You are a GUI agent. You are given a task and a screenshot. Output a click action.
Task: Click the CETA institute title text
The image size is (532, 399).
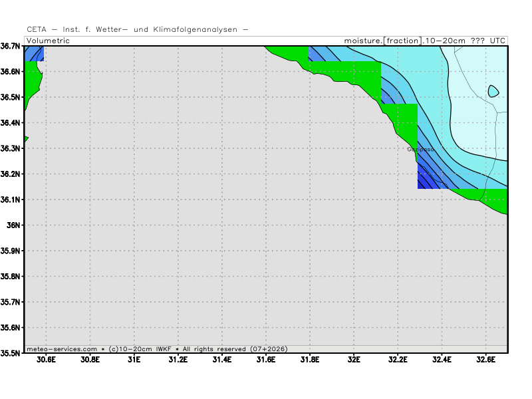[137, 29]
